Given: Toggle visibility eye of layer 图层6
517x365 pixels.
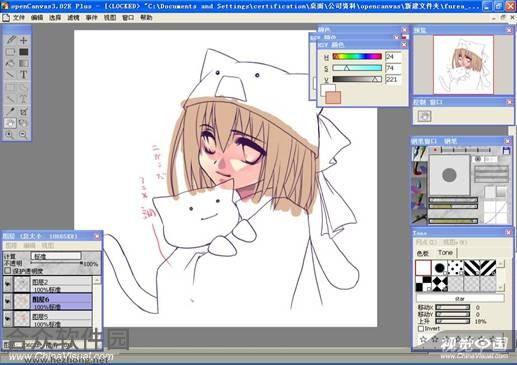Looking at the screenshot, I should 8,301.
